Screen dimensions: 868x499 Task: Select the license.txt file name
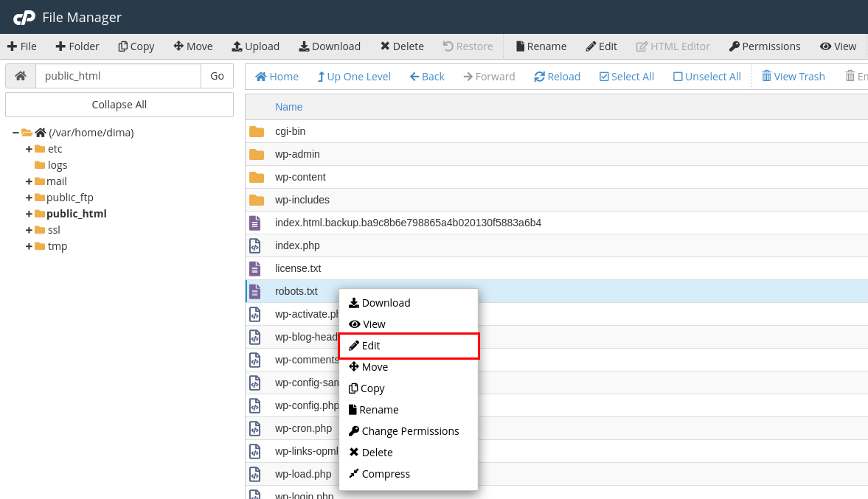tap(298, 268)
